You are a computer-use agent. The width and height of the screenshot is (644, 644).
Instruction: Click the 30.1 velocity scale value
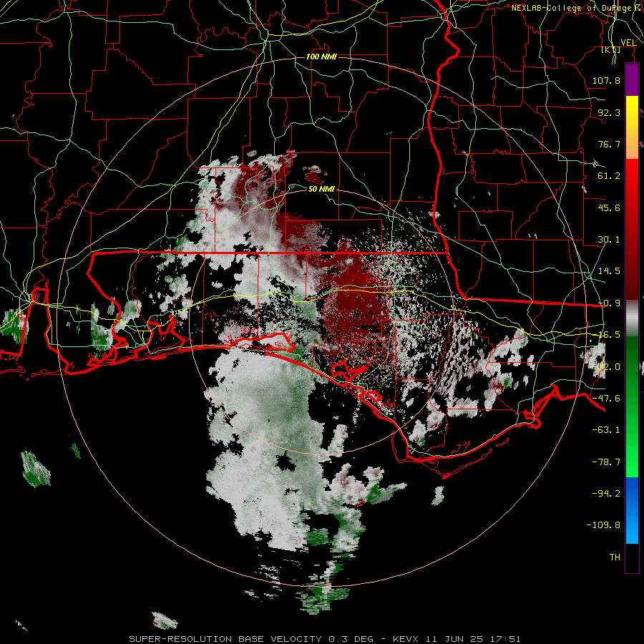coord(609,240)
